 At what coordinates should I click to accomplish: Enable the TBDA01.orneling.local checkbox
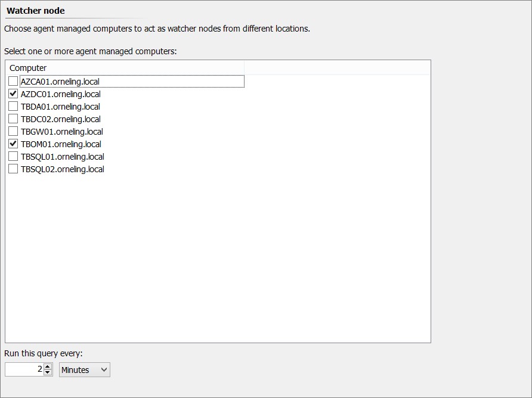click(13, 106)
